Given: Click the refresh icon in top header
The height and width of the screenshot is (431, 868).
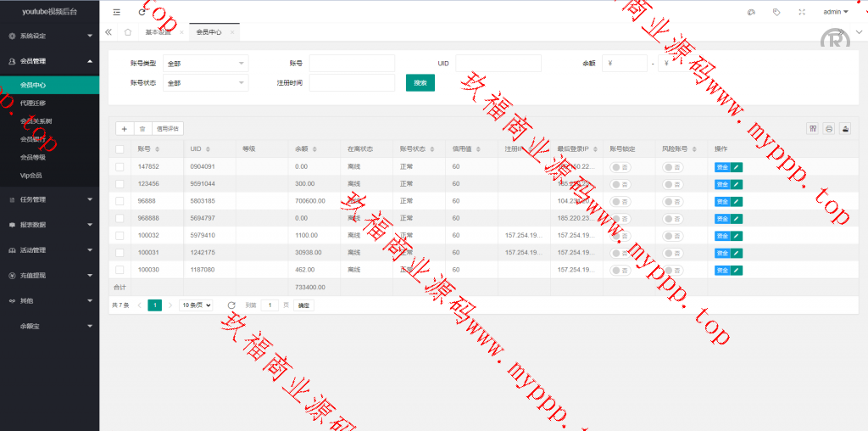Looking at the screenshot, I should (x=142, y=12).
